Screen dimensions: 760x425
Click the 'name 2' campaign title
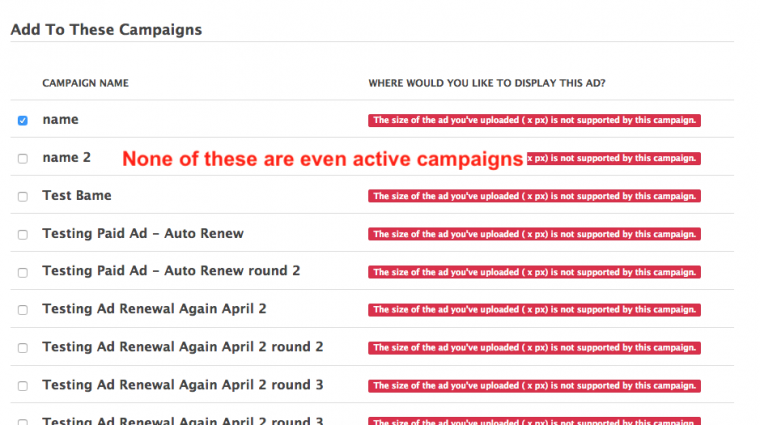(66, 158)
